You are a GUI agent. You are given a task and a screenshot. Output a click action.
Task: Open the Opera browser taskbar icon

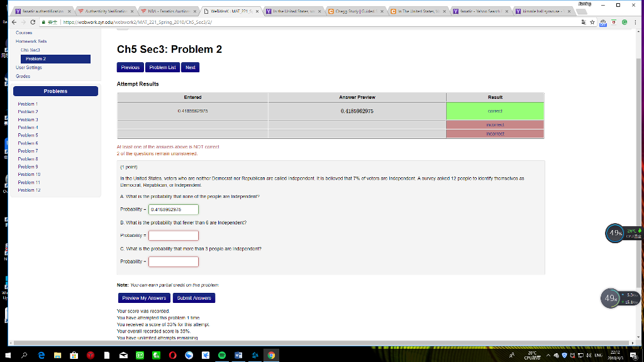point(172,355)
